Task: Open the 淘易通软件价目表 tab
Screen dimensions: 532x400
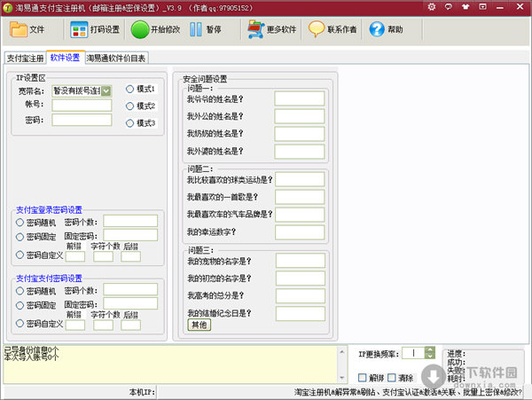Action: 116,59
